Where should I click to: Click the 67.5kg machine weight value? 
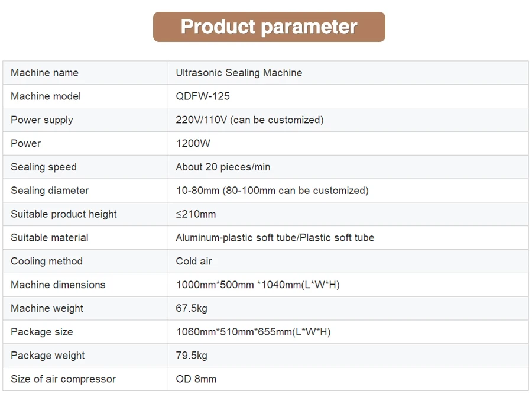pyautogui.click(x=192, y=308)
